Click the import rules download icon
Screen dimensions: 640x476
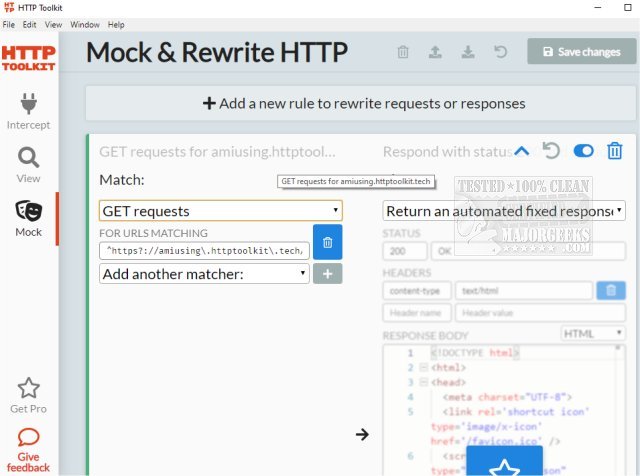[468, 52]
